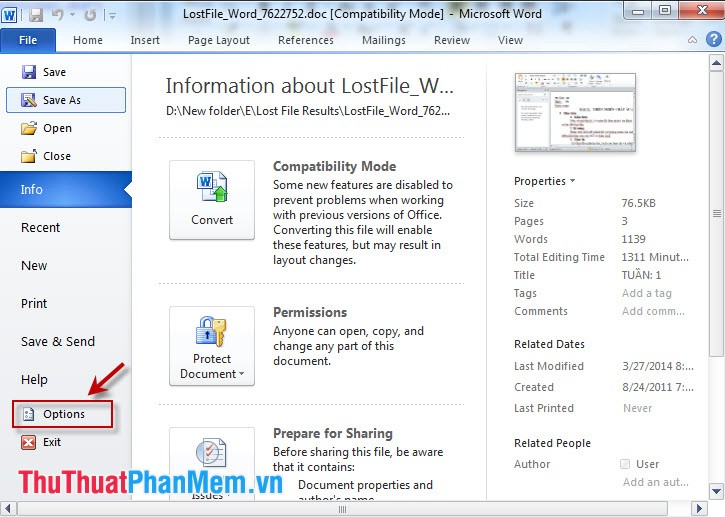Click the file path text under the heading
The height and width of the screenshot is (517, 725).
pos(307,111)
